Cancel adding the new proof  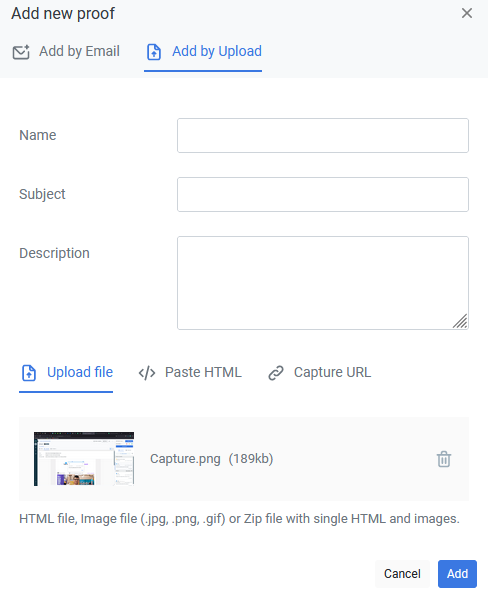(x=402, y=573)
